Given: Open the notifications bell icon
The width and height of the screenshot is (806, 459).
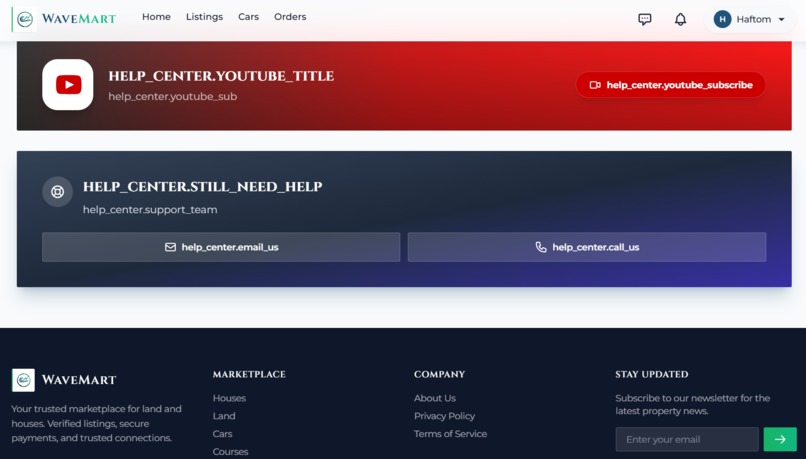Looking at the screenshot, I should (x=680, y=20).
